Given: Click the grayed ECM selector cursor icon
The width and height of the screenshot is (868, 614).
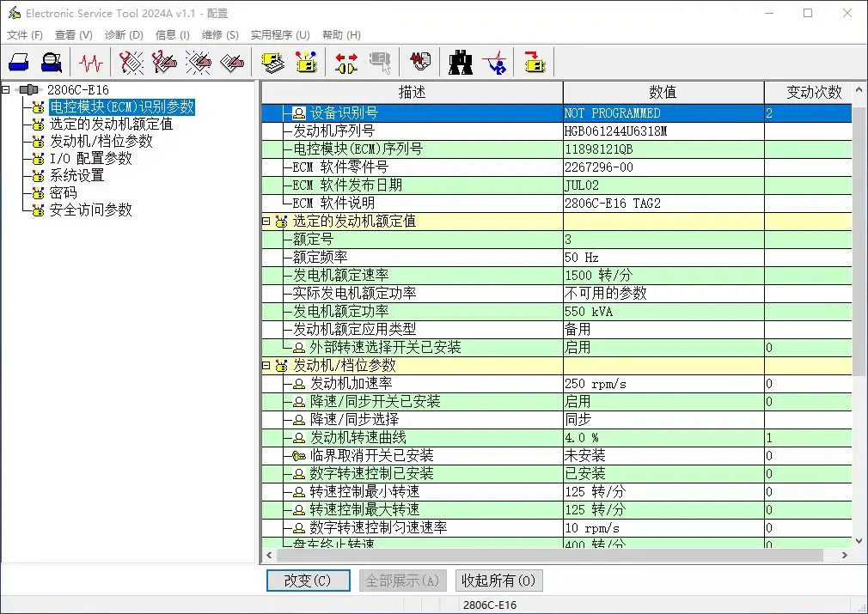Looking at the screenshot, I should coord(381,62).
